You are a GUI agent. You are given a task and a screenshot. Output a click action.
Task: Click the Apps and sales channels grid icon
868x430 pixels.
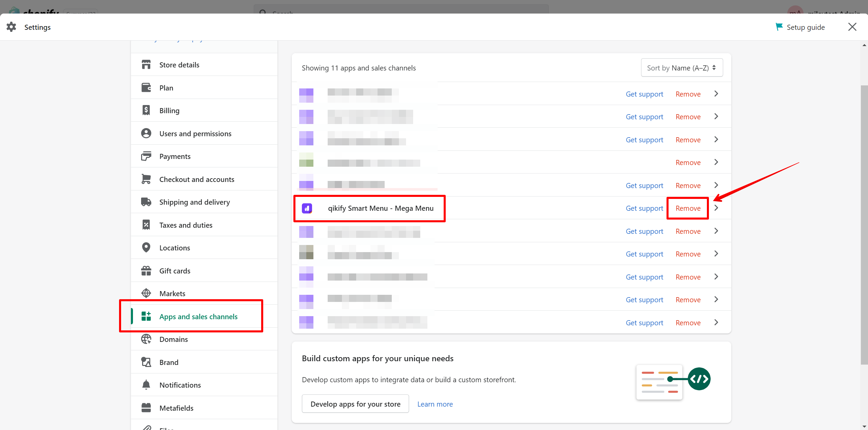pos(146,316)
